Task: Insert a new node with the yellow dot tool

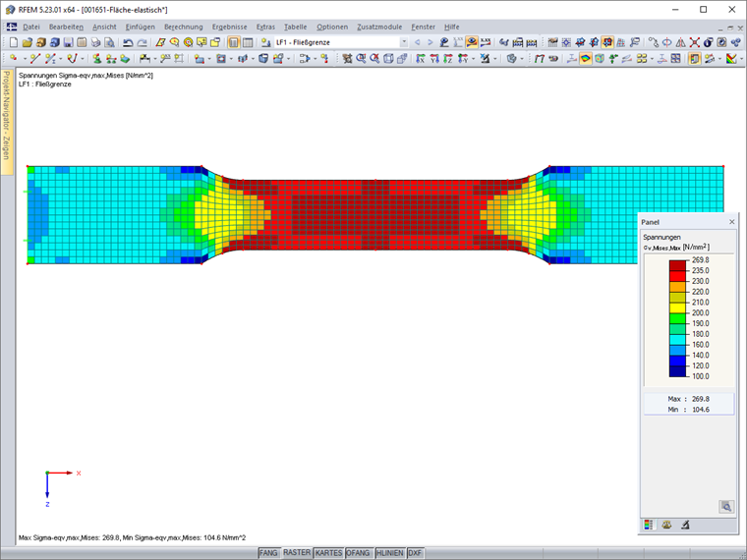Action: pos(14,59)
